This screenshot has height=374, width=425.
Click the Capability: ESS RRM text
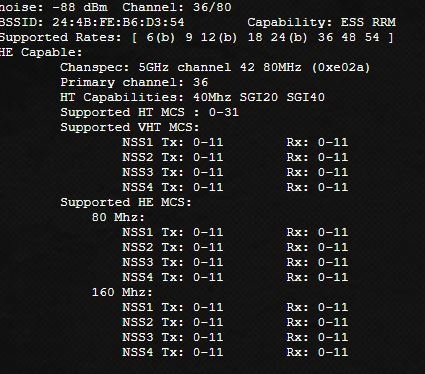pos(321,22)
